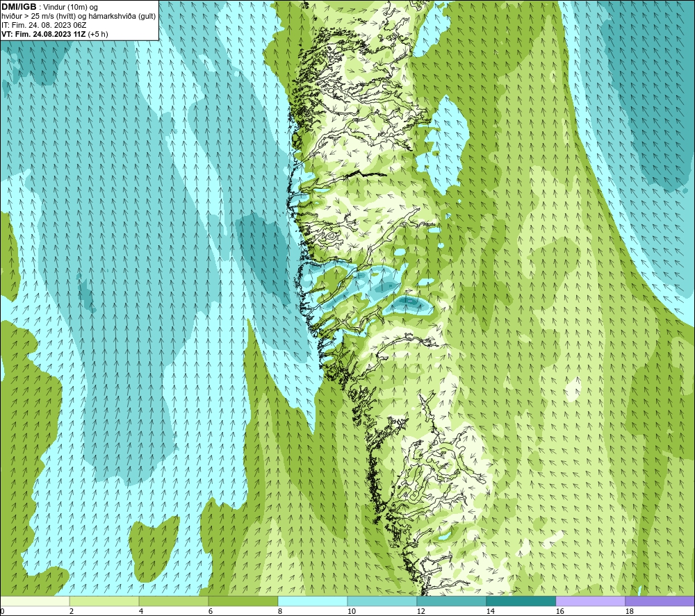Click the 16–18 m/s light purple color swatch
This screenshot has height=616, width=695.
pyautogui.click(x=590, y=601)
